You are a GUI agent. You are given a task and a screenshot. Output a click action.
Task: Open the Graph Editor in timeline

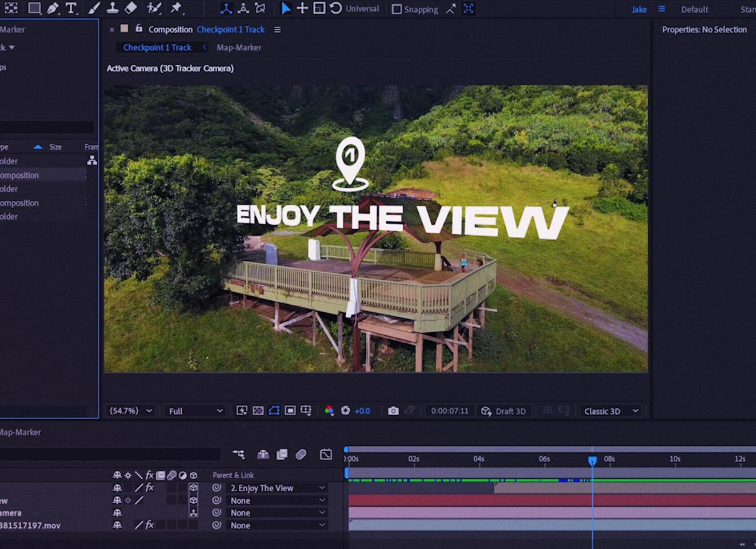[326, 455]
